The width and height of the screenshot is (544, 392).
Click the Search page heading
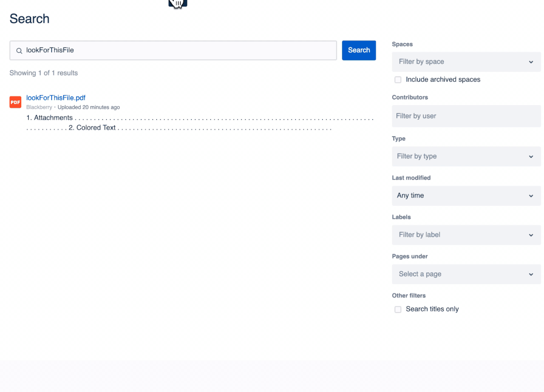tap(29, 19)
